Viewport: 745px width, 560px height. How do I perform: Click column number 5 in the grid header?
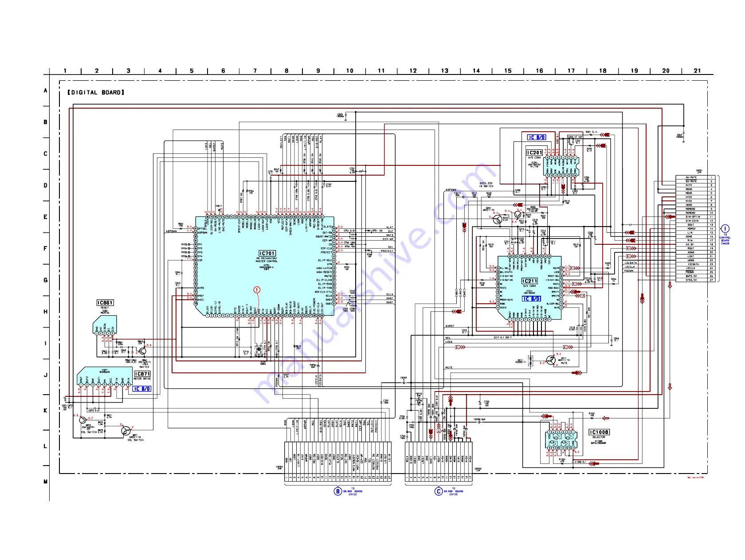click(x=192, y=70)
